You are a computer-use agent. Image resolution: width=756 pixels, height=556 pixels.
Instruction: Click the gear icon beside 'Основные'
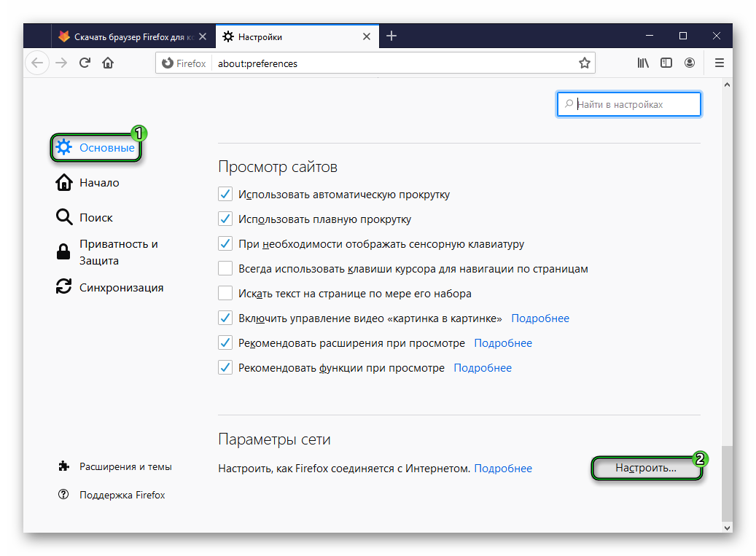tap(63, 147)
